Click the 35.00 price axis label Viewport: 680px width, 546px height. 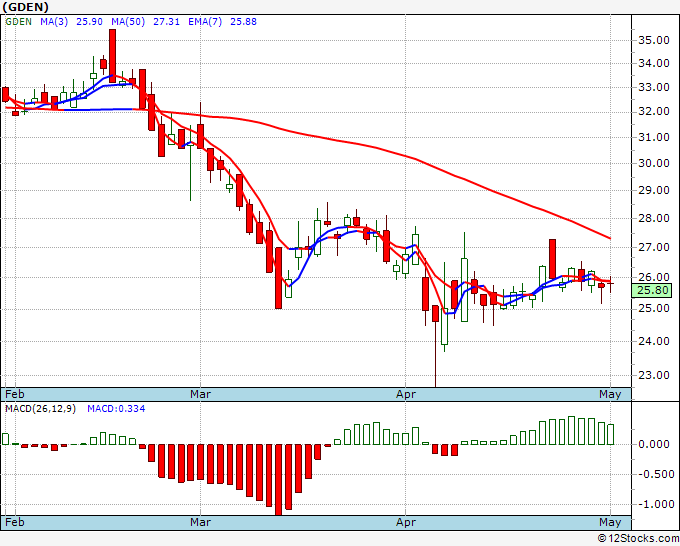(654, 40)
